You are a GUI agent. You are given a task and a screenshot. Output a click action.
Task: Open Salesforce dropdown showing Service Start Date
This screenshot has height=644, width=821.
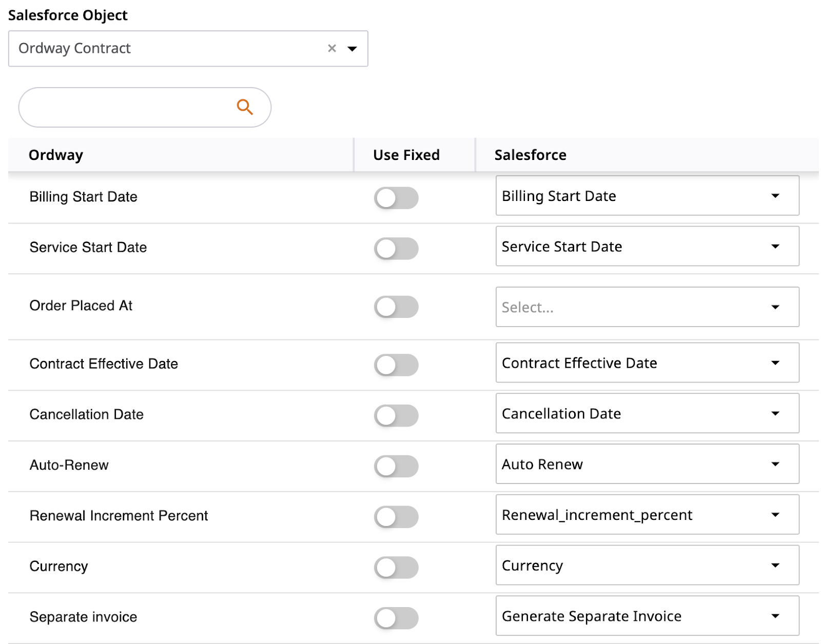point(647,246)
